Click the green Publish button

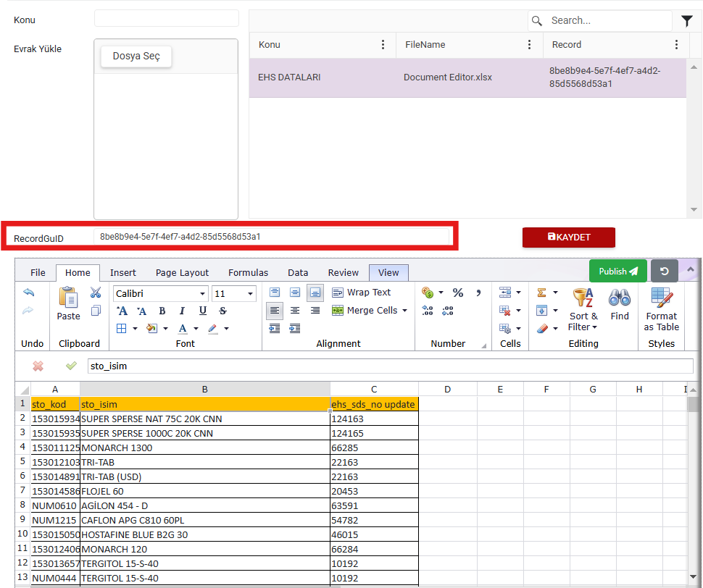(x=617, y=271)
